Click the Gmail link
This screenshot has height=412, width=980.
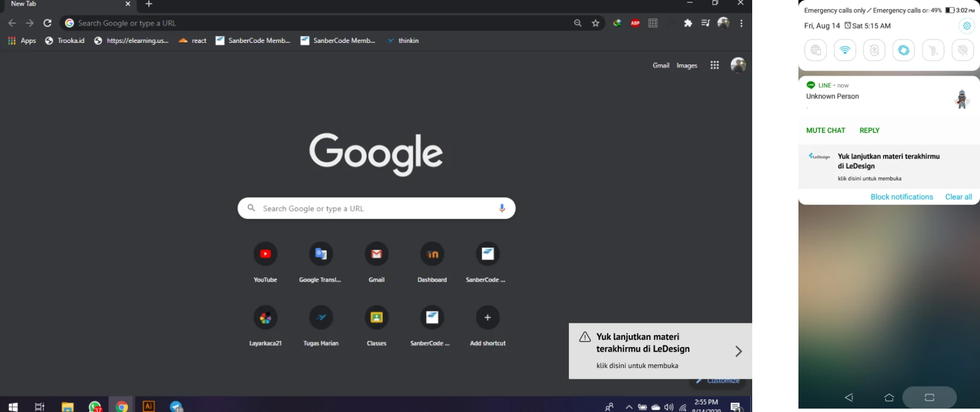[661, 65]
